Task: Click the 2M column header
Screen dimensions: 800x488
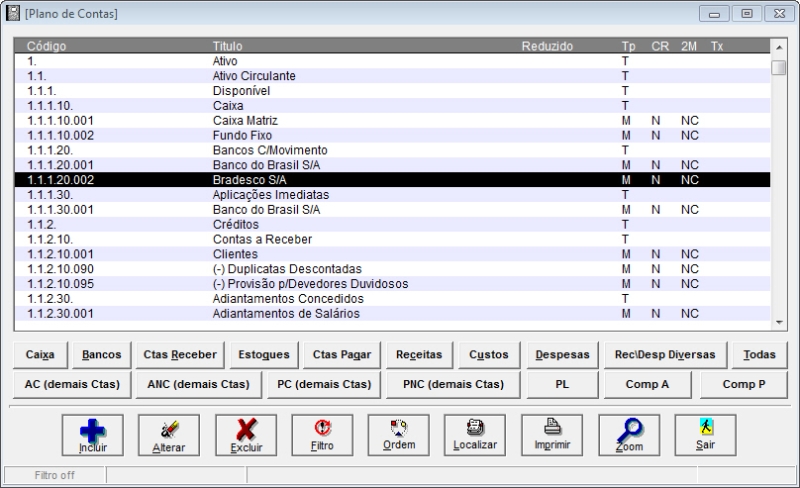Action: 689,46
